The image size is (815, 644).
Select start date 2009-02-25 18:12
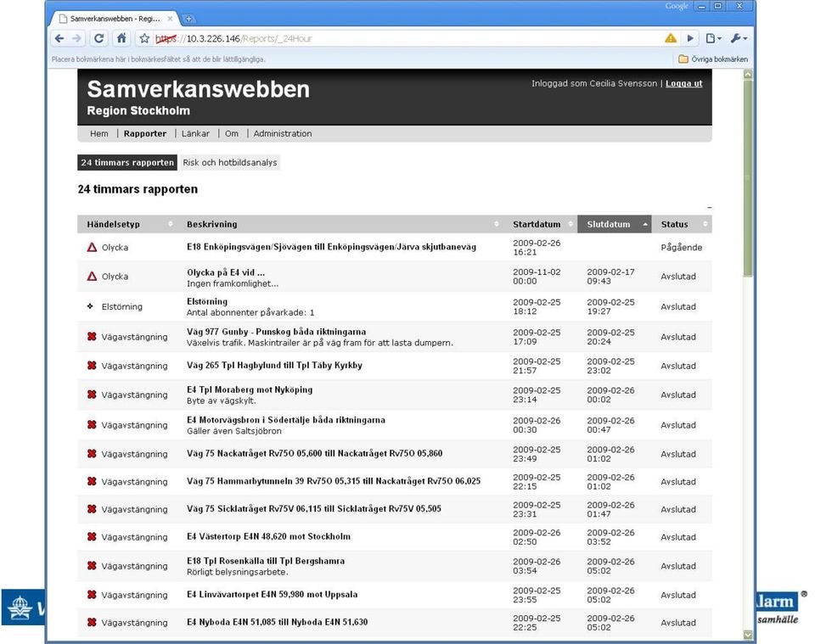click(x=537, y=306)
